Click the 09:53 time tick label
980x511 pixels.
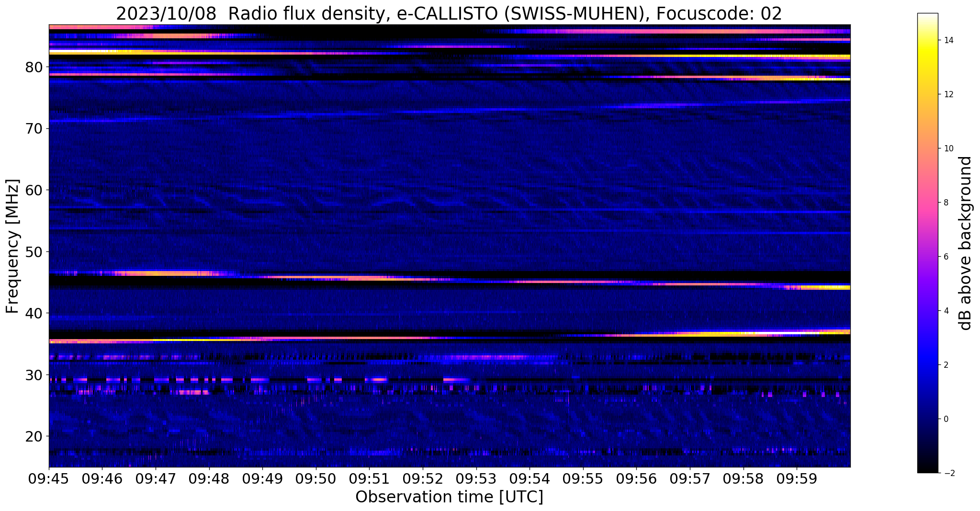[x=476, y=479]
